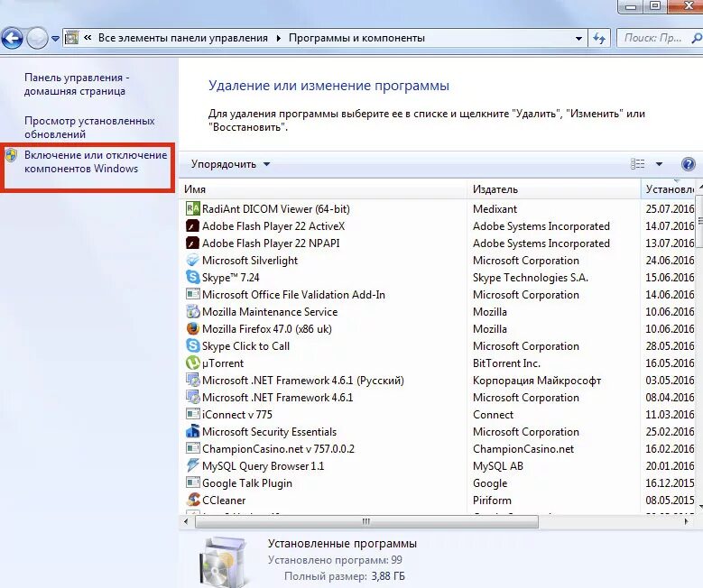Screen dimensions: 703x588
Task: Click the horizontal scrollbar thumb
Action: (366, 521)
